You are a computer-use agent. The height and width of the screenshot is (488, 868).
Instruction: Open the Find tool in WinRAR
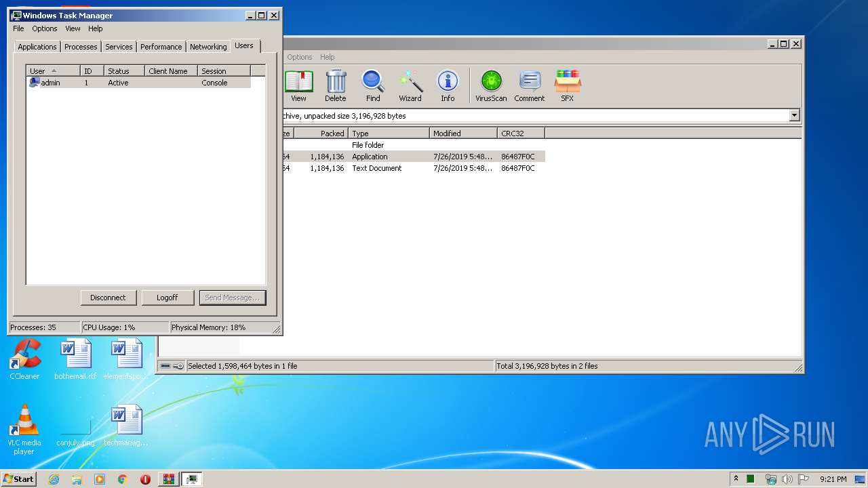[373, 86]
